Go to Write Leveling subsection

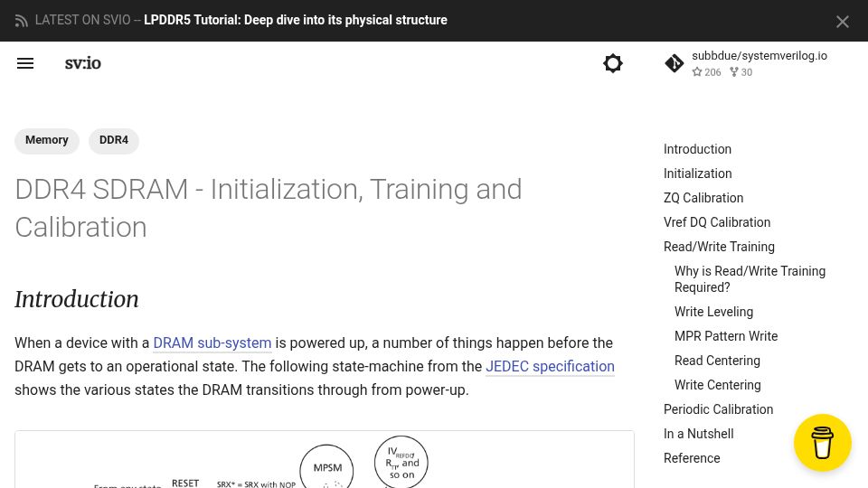(713, 312)
